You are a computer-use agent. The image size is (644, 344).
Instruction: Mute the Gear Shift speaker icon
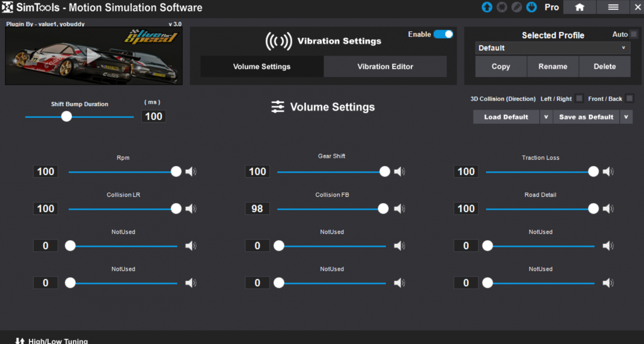(x=399, y=172)
